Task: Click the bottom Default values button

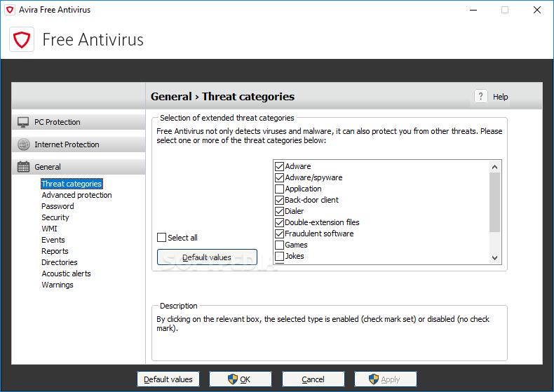Action: [168, 379]
